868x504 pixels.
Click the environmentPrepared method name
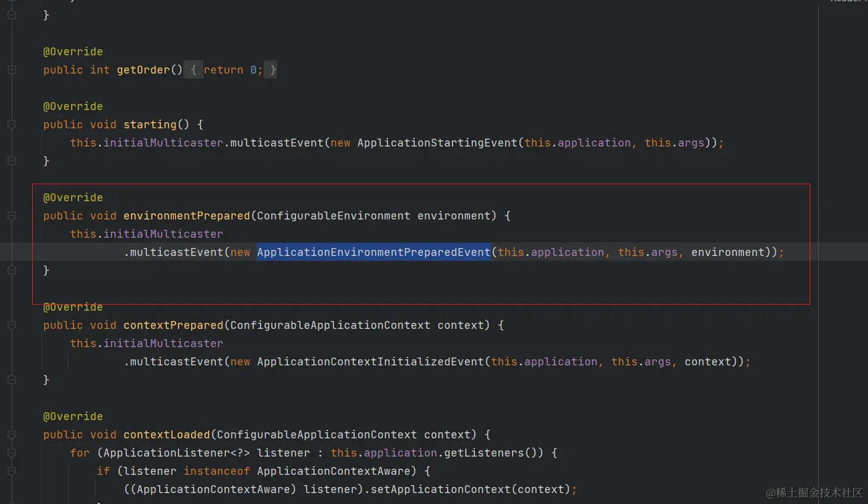point(186,216)
